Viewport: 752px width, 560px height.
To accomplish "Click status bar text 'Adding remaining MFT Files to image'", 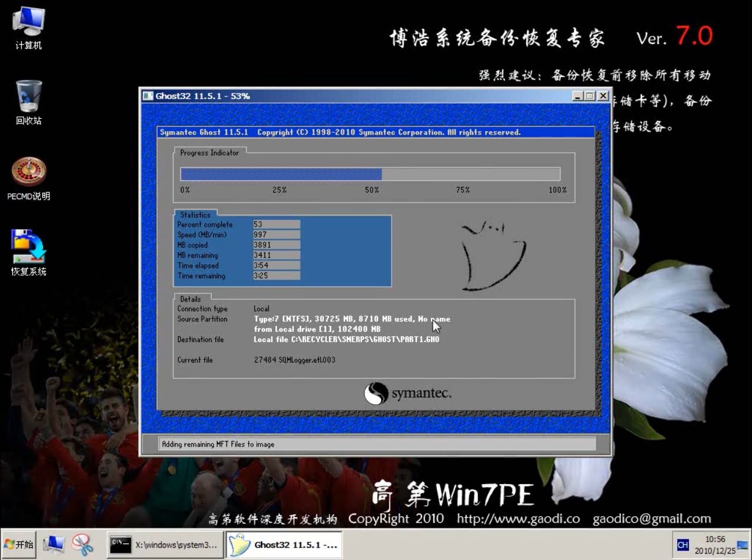I will coord(218,444).
